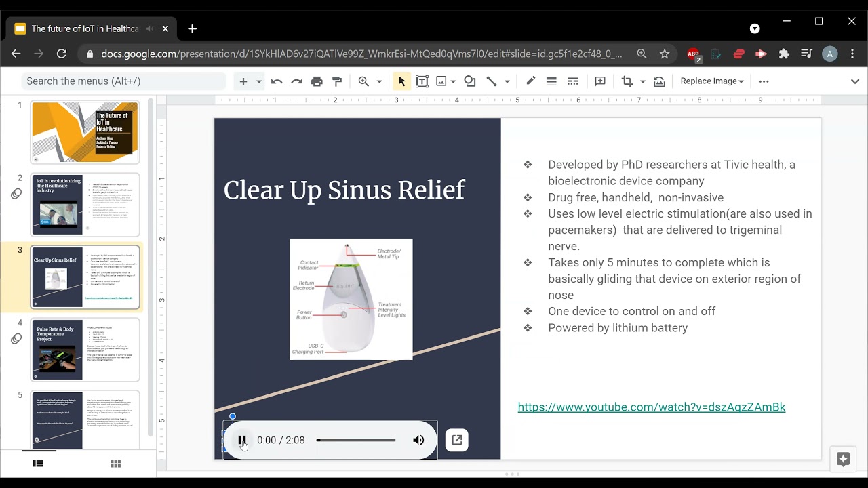Click the Crop image icon
868x488 pixels.
point(627,81)
